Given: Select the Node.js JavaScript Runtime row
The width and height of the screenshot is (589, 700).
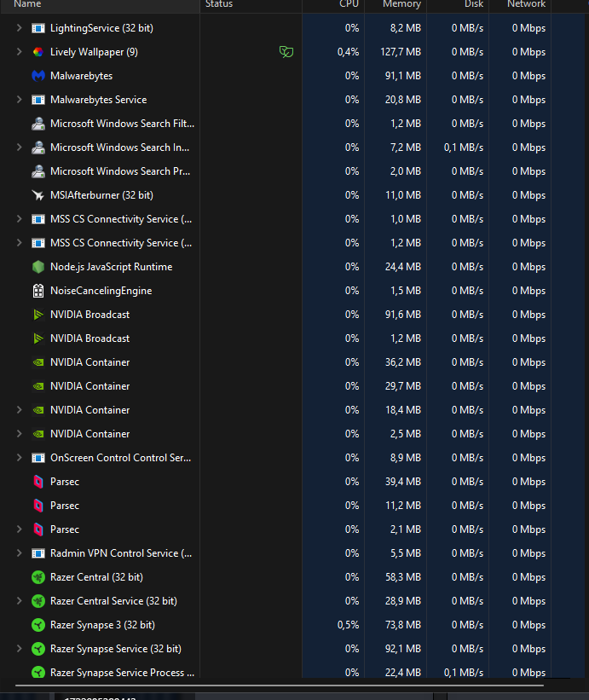Looking at the screenshot, I should click(292, 267).
